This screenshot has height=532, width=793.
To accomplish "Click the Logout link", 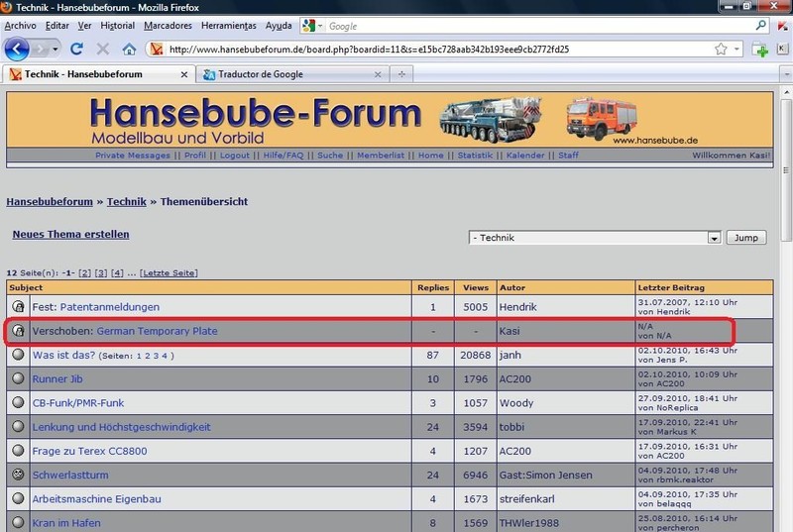I will coord(235,156).
